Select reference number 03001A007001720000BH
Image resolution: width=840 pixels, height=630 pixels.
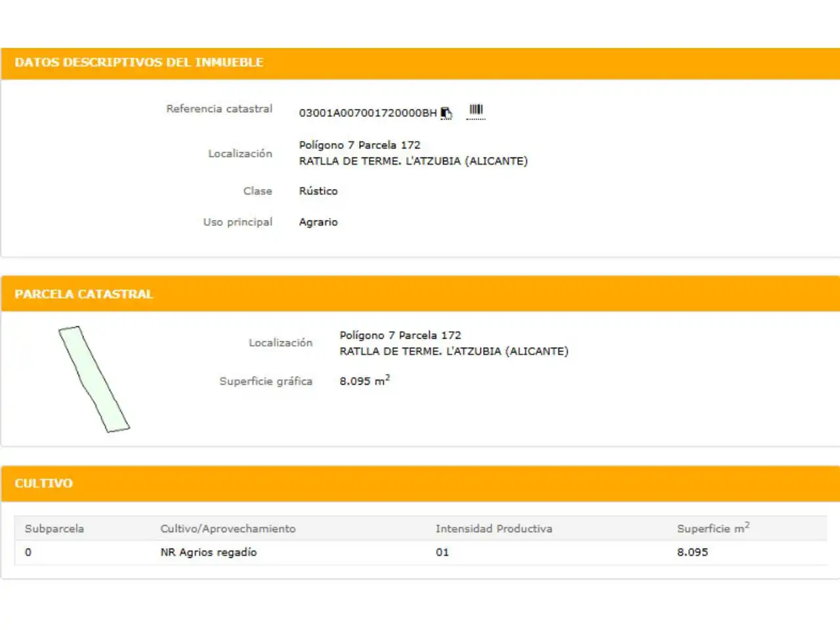(x=367, y=113)
